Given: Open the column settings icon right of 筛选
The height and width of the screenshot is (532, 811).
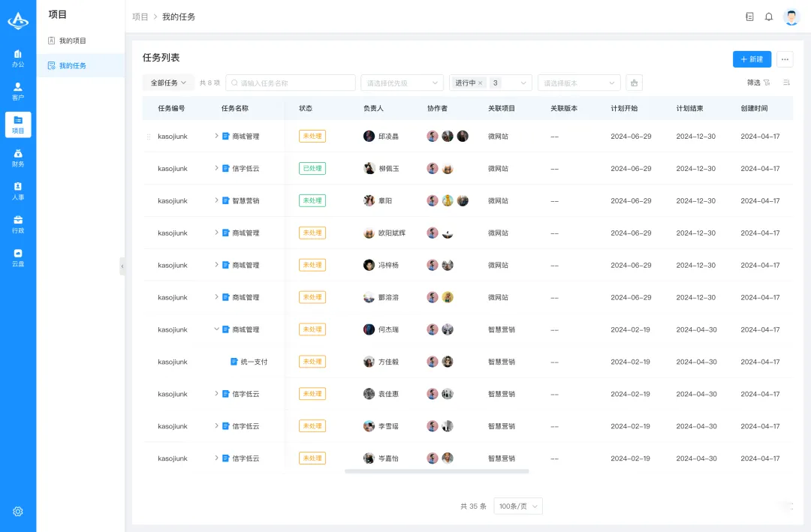Looking at the screenshot, I should click(x=786, y=83).
